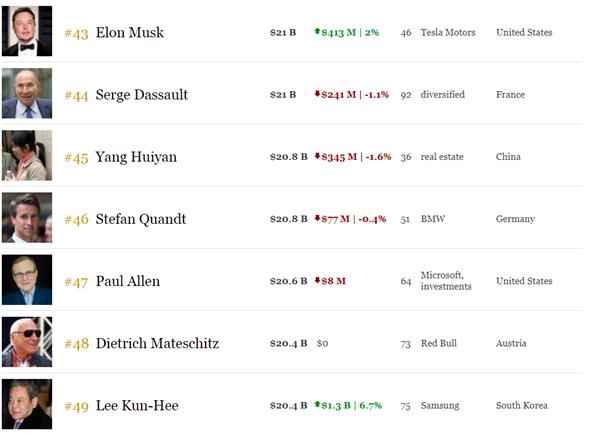
Task: Click the Dietrich Mateschitz name
Action: coord(157,343)
